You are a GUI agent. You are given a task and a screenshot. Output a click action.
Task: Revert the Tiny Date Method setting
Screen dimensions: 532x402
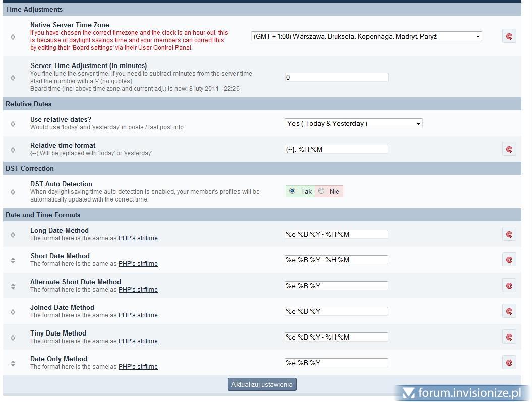(x=509, y=337)
